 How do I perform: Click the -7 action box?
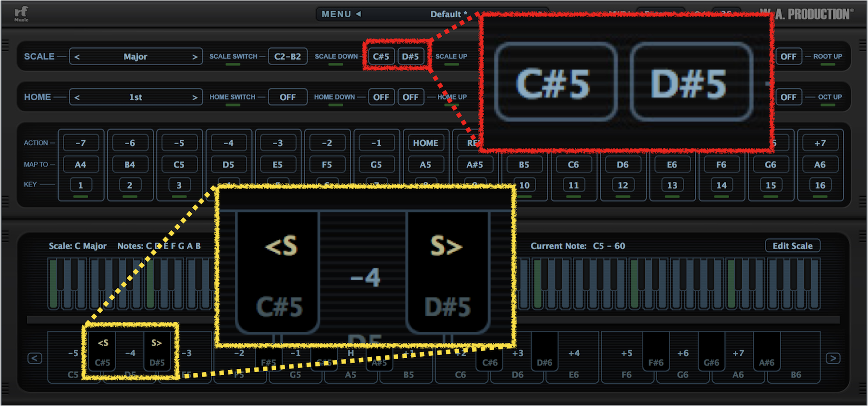(81, 143)
